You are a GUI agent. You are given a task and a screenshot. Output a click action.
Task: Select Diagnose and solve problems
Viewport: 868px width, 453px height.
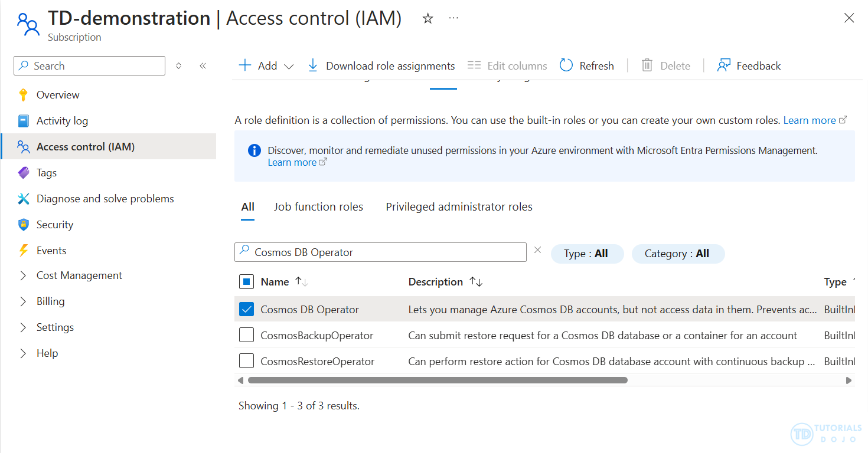coord(105,199)
